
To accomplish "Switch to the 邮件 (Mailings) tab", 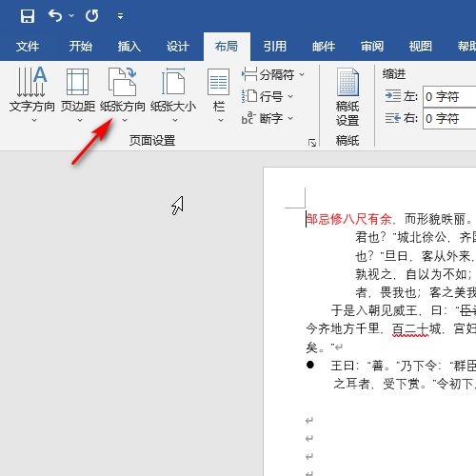I will (x=324, y=47).
